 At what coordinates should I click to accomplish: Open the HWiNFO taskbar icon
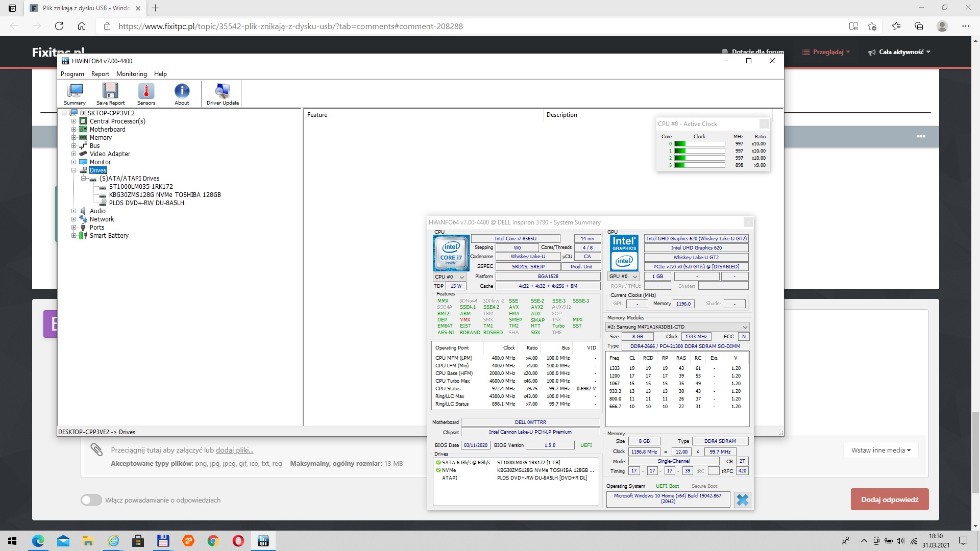tap(263, 541)
